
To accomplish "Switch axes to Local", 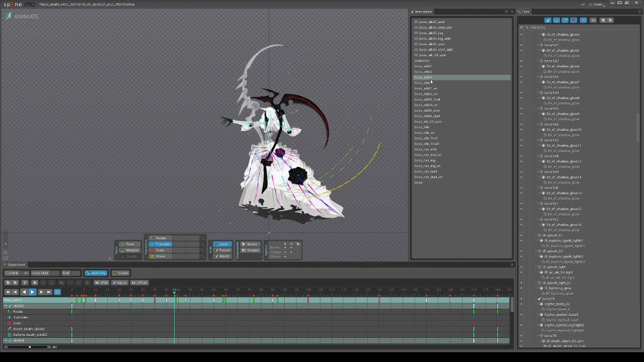I will (x=221, y=244).
